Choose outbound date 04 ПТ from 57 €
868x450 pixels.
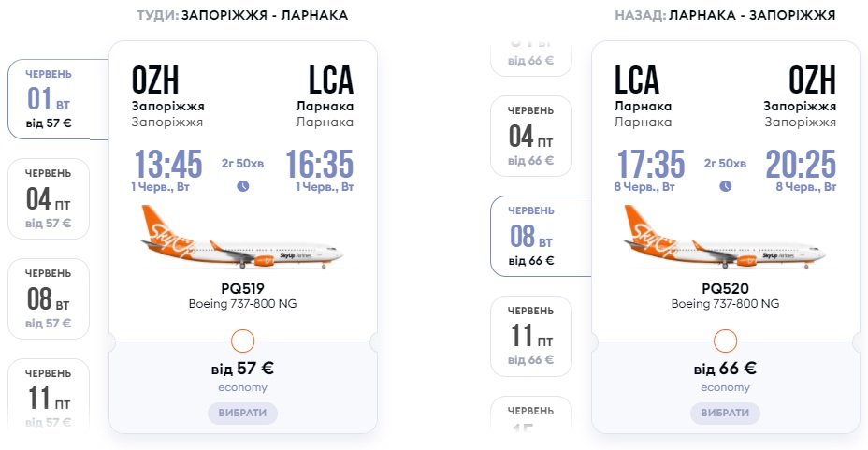click(49, 198)
